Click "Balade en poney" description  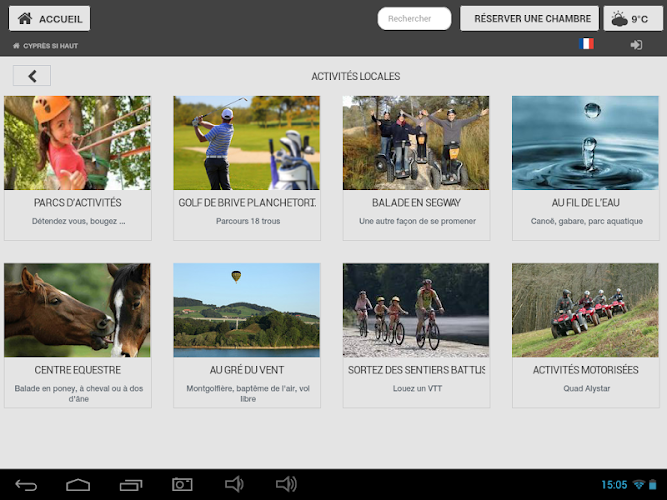[79, 394]
